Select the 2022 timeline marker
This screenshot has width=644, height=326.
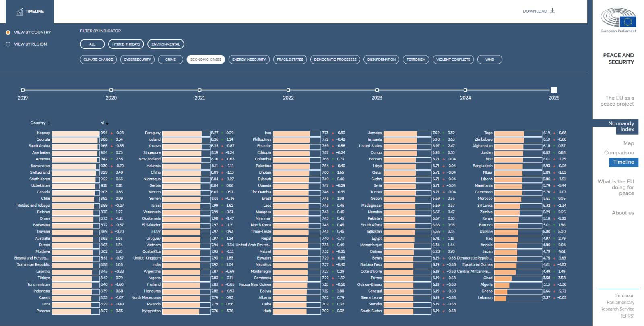point(288,90)
